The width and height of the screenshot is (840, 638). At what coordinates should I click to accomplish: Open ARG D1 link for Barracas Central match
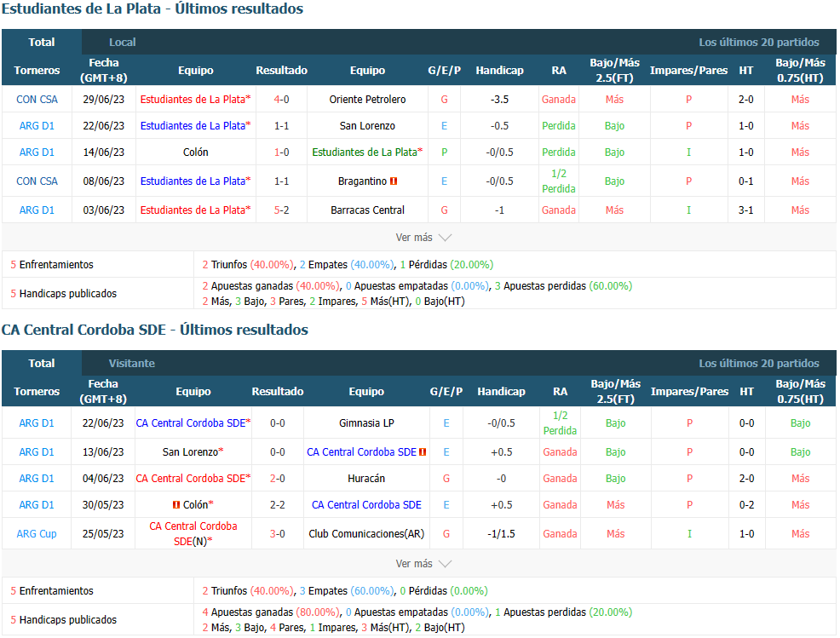pyautogui.click(x=37, y=210)
